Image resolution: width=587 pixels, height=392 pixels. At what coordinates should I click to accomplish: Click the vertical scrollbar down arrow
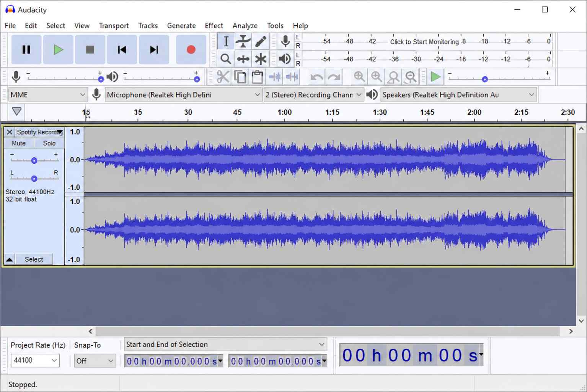(581, 321)
